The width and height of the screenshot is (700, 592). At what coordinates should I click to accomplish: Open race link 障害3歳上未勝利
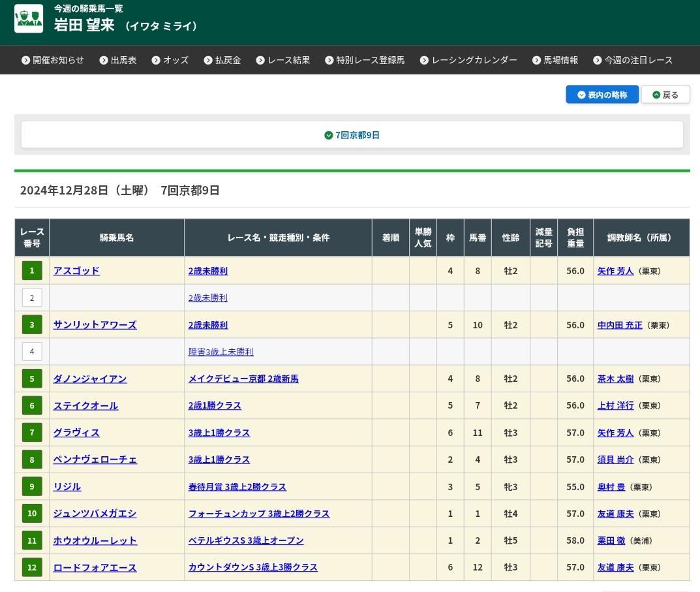click(x=221, y=352)
